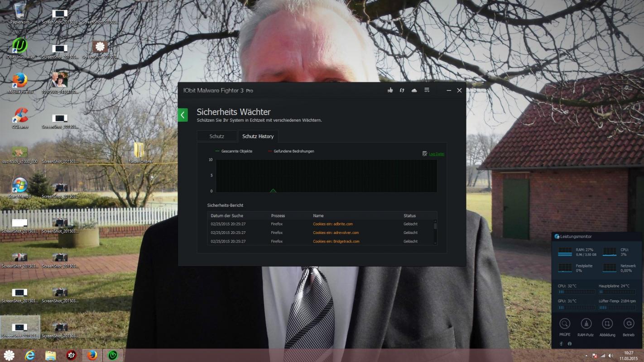This screenshot has width=644, height=362.
Task: Click the PRÜFE magnifier icon in Leistungsmonitor
Action: (565, 324)
